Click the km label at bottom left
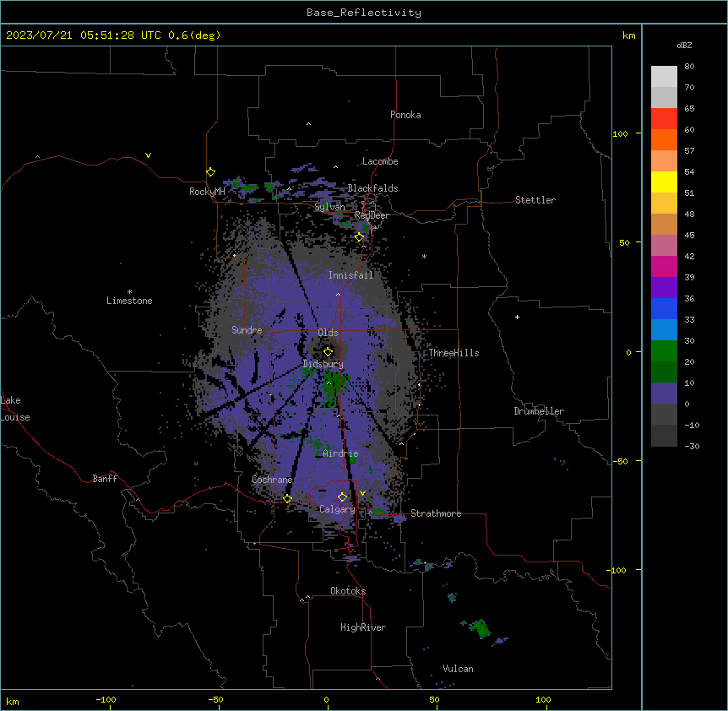This screenshot has width=728, height=711. pos(13,702)
